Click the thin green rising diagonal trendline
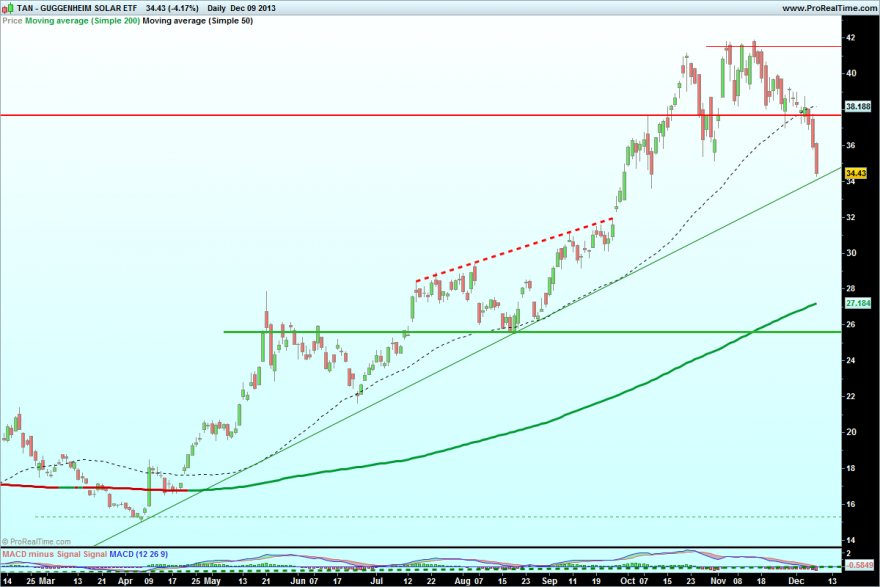This screenshot has height=587, width=880. [x=468, y=356]
